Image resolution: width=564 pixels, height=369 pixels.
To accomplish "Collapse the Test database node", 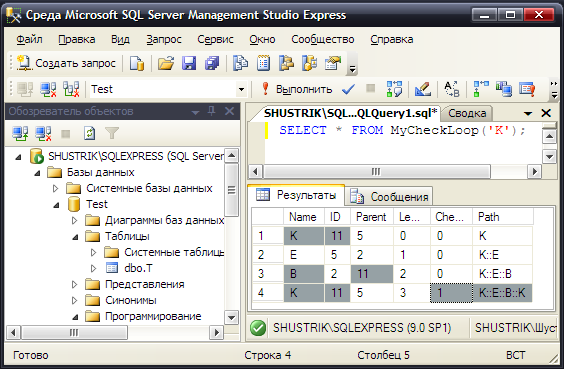I will [56, 205].
